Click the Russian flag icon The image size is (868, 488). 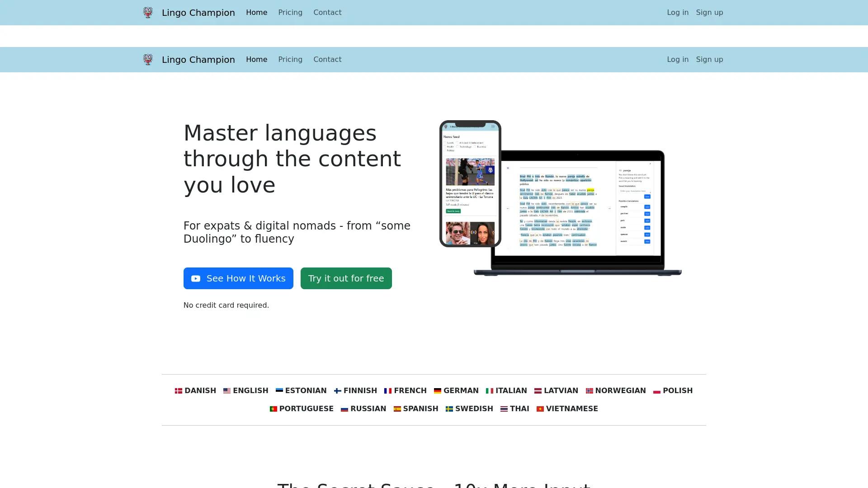click(345, 408)
